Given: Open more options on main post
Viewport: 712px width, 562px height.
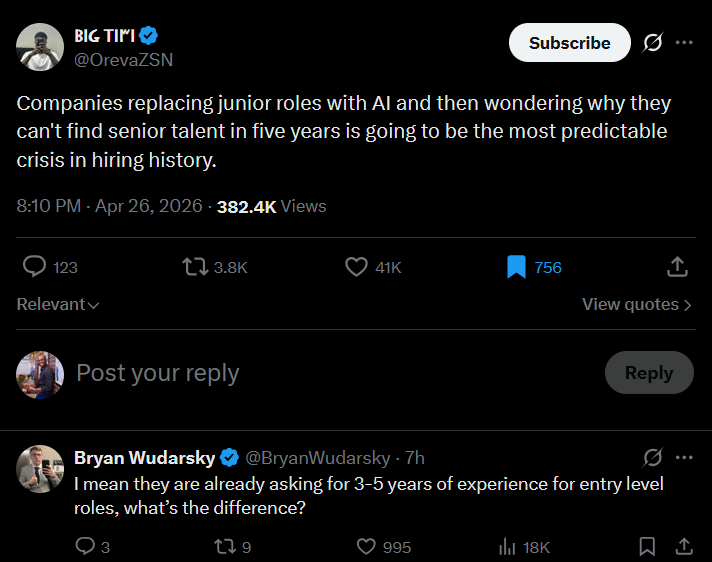Looking at the screenshot, I should [x=685, y=43].
